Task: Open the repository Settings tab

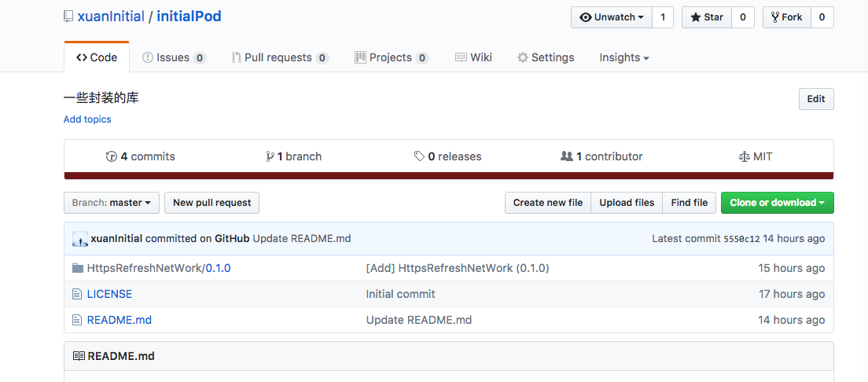Action: click(x=546, y=57)
